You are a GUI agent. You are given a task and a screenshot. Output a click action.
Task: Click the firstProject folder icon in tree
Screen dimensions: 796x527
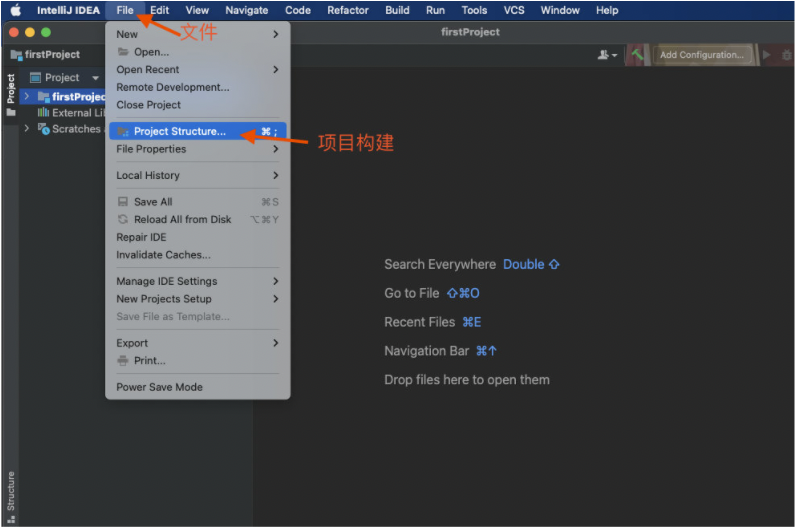(44, 96)
